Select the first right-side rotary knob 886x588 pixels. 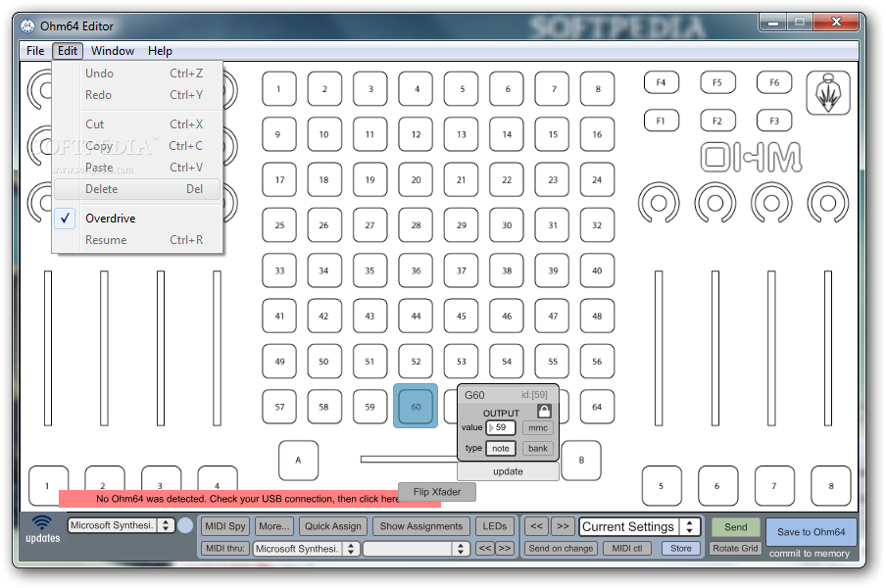click(659, 203)
